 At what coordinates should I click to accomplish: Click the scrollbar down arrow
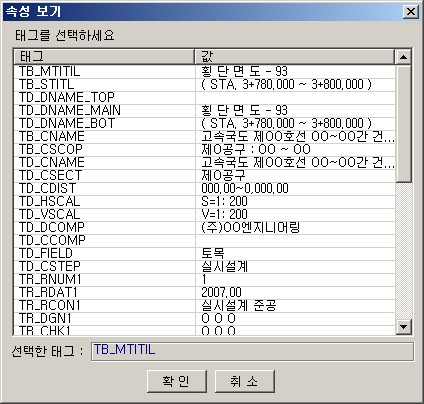coord(403,326)
